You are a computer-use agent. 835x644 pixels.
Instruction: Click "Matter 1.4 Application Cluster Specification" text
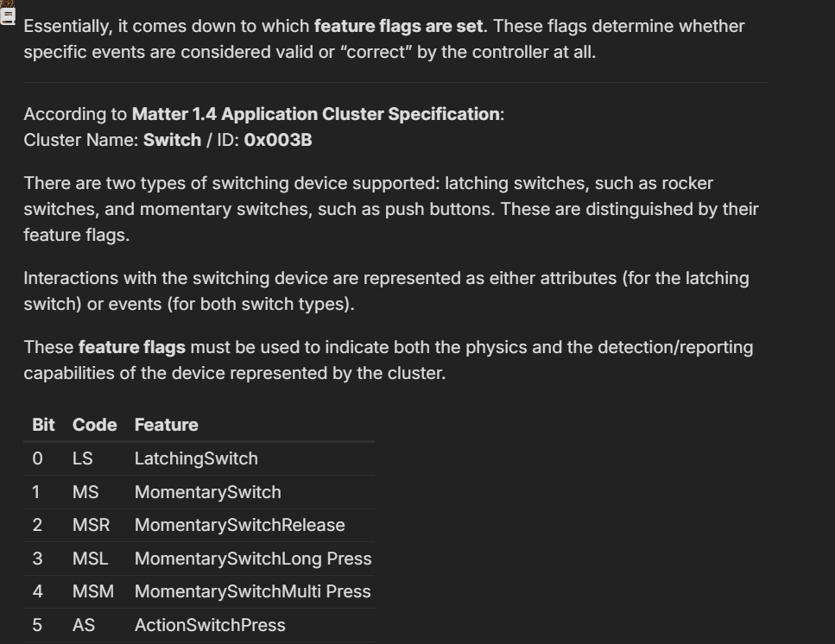click(315, 114)
